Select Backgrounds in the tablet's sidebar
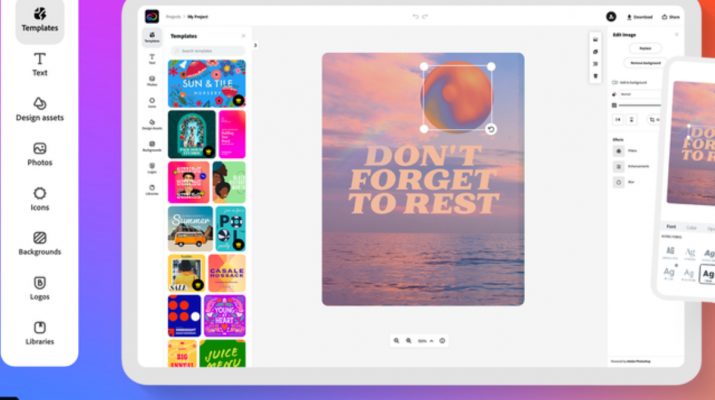The width and height of the screenshot is (715, 400). tap(152, 146)
